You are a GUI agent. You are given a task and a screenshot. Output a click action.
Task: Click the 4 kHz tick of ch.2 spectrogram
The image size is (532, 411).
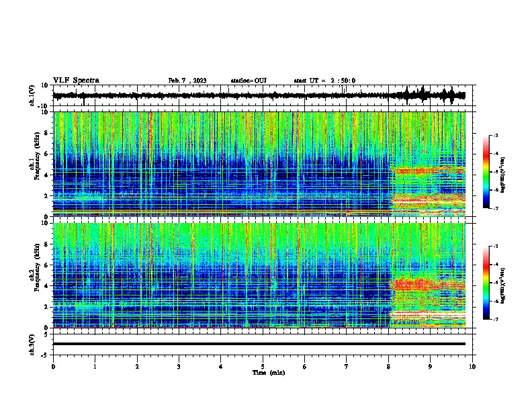[46, 286]
